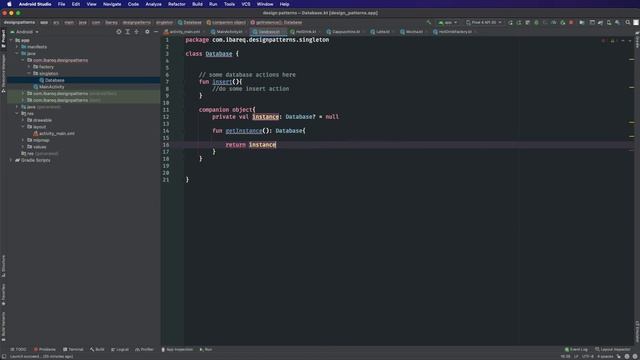Open the Event Log tool window
Viewport: 640px width, 360px height.
[x=576, y=349]
